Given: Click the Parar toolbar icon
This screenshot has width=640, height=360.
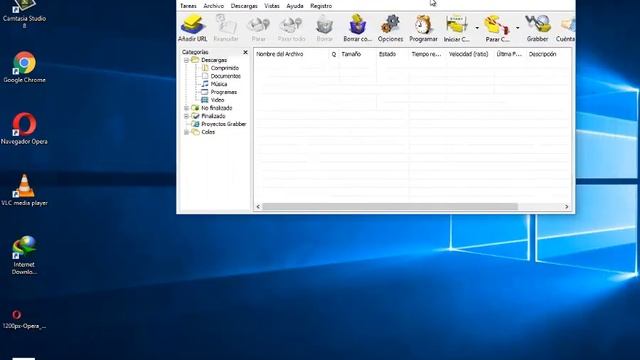Looking at the screenshot, I should click(258, 28).
